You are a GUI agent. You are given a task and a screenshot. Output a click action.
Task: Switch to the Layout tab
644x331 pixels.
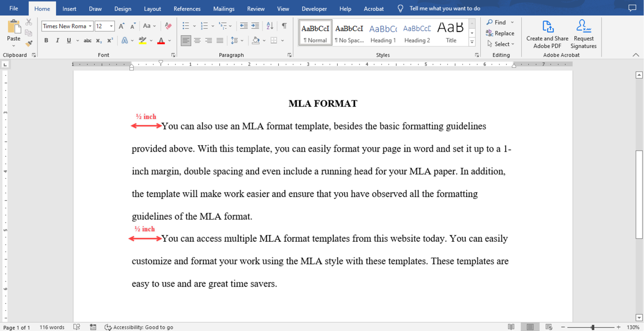click(x=152, y=9)
